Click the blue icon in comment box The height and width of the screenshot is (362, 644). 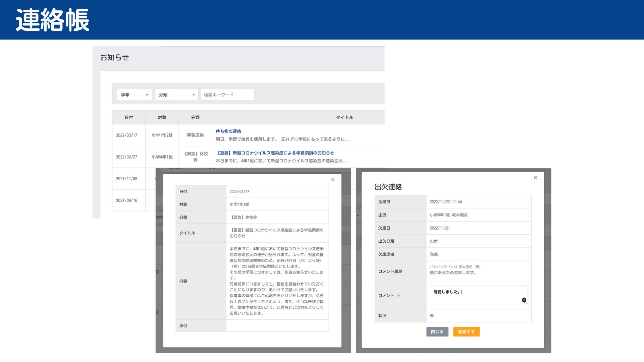click(524, 300)
